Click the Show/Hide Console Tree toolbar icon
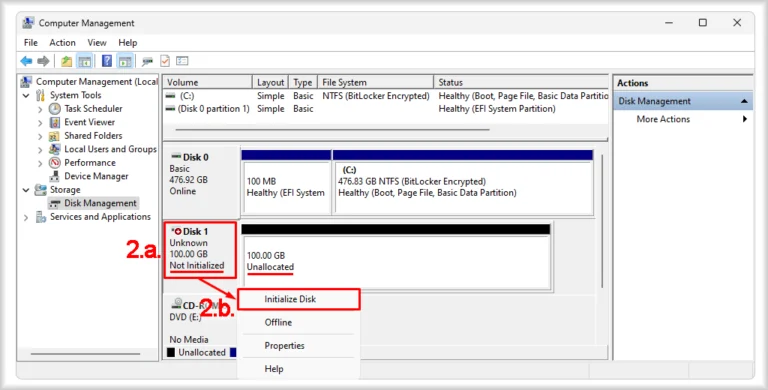This screenshot has width=768, height=390. coord(85,61)
